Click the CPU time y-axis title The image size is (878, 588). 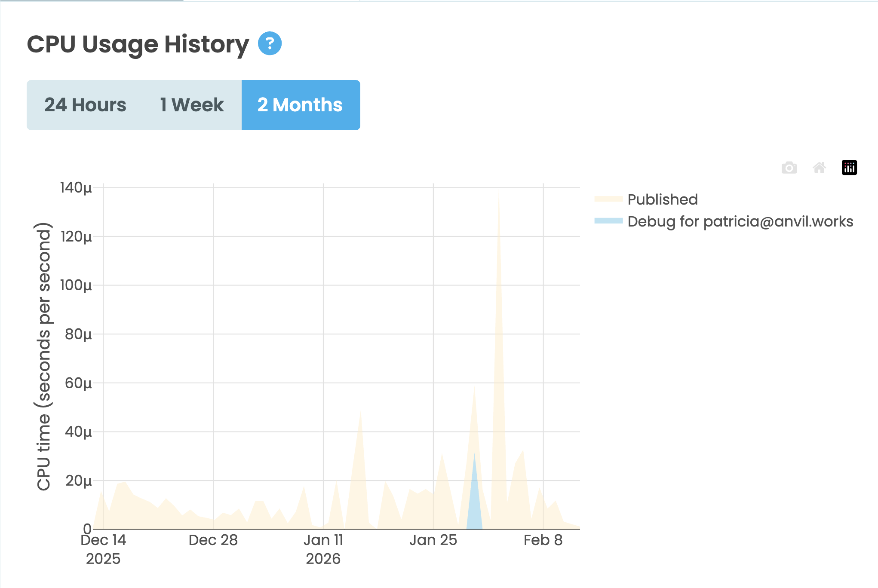[43, 357]
